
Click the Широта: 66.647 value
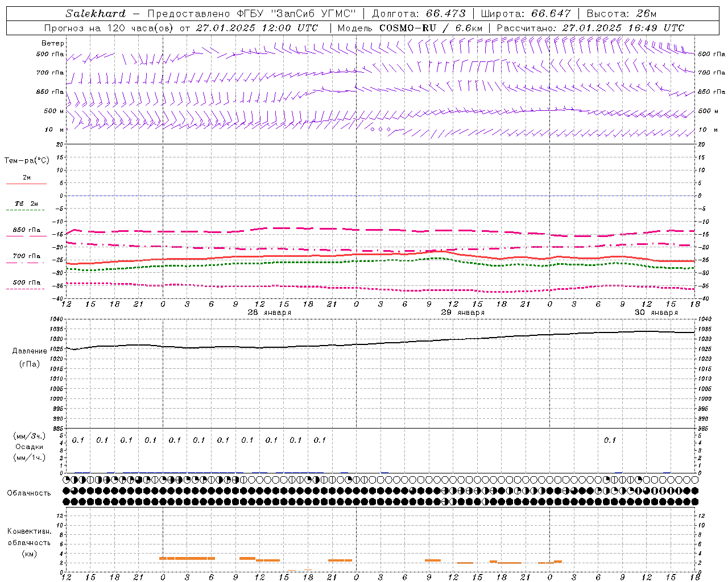click(526, 14)
